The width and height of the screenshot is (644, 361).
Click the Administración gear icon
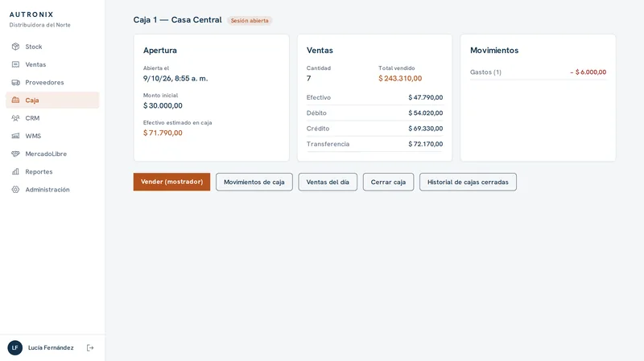15,190
